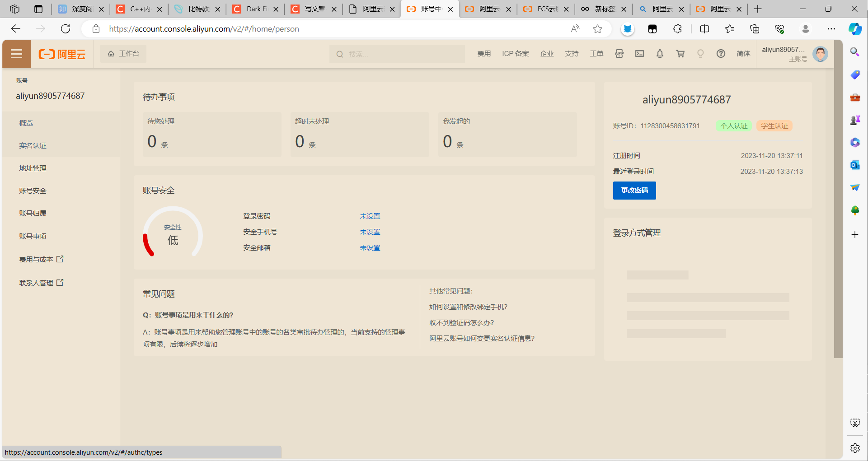This screenshot has width=868, height=461.
Task: Open the shopping cart
Action: tap(680, 54)
